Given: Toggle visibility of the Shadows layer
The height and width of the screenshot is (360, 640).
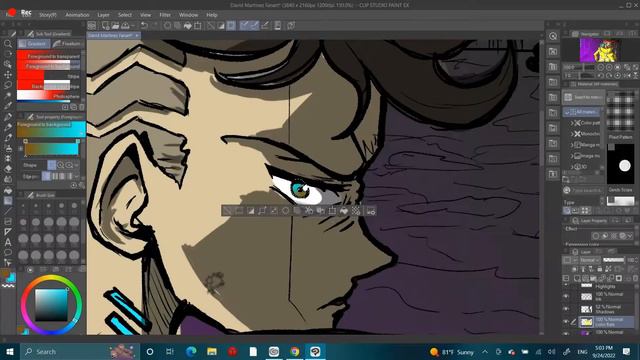Looking at the screenshot, I should (x=566, y=309).
